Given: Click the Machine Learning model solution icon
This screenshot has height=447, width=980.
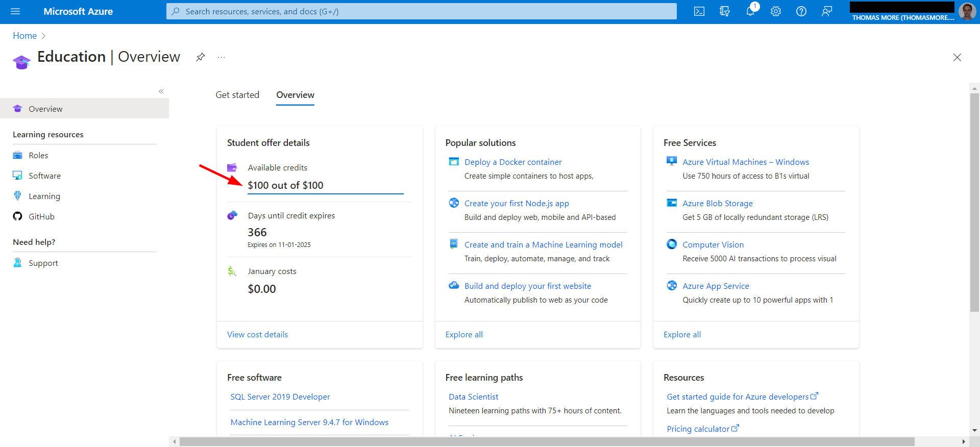Looking at the screenshot, I should point(454,244).
